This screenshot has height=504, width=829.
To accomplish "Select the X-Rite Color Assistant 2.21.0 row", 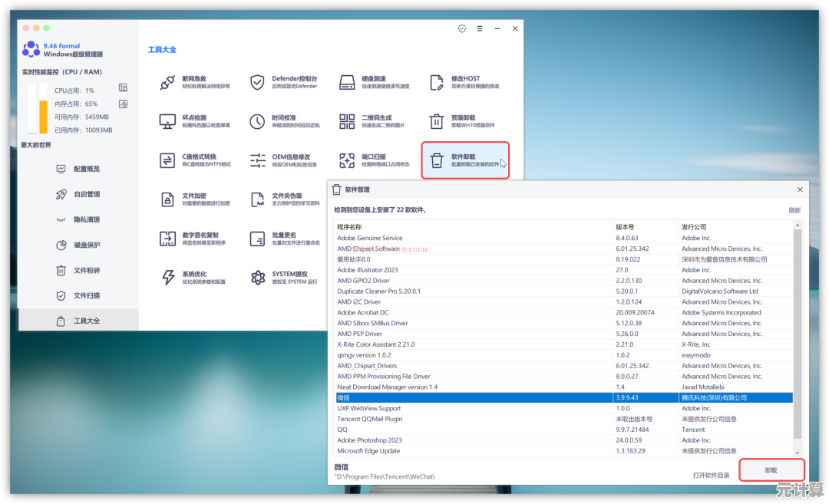I will point(563,344).
